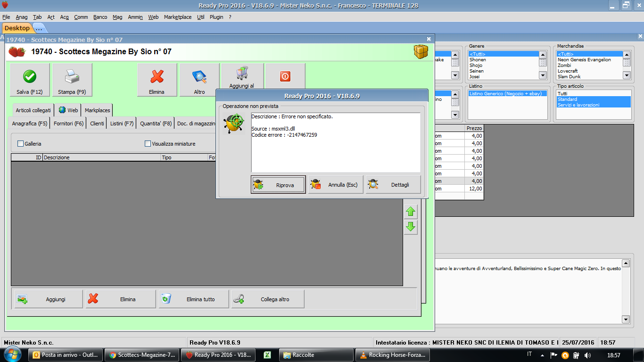The width and height of the screenshot is (644, 362).
Task: Open the Plugin menu
Action: pyautogui.click(x=216, y=17)
